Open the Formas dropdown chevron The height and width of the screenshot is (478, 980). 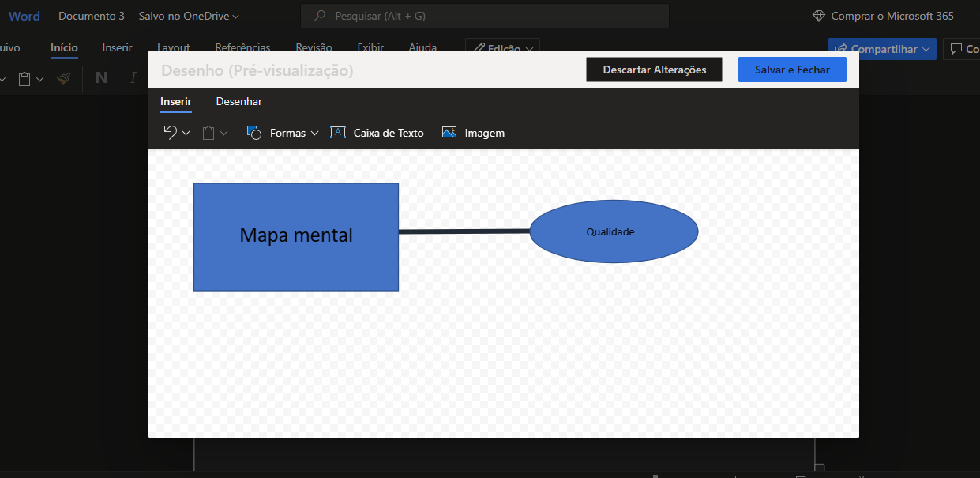coord(314,133)
